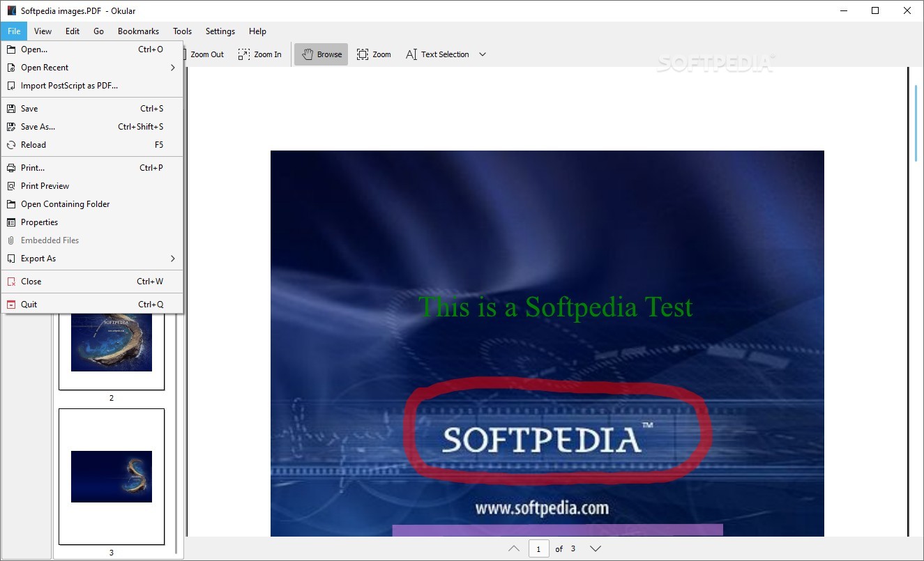
Task: Click the Ctrl+O shortcut text
Action: click(151, 49)
